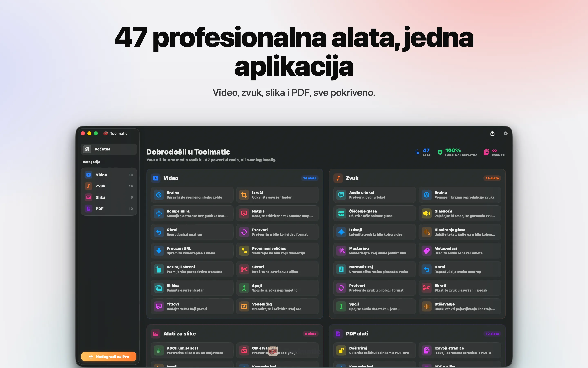This screenshot has width=588, height=368.
Task: Click the Kategorije sidebar label
Action: click(91, 162)
